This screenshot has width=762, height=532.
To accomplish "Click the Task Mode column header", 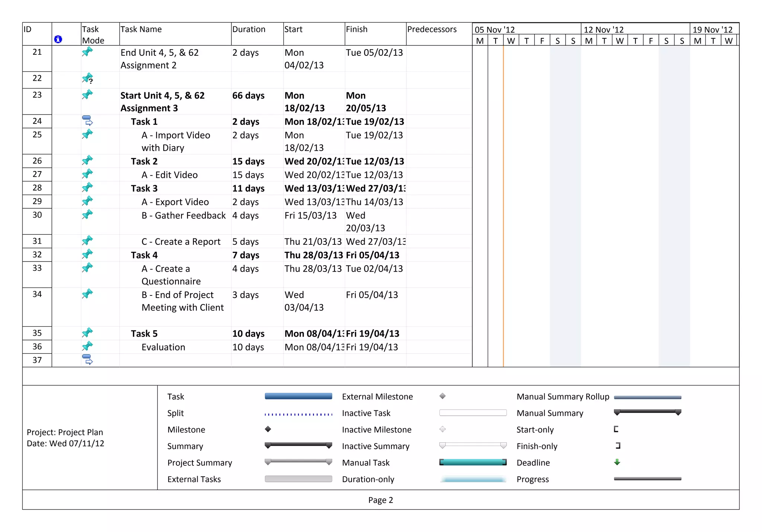I will (100, 34).
